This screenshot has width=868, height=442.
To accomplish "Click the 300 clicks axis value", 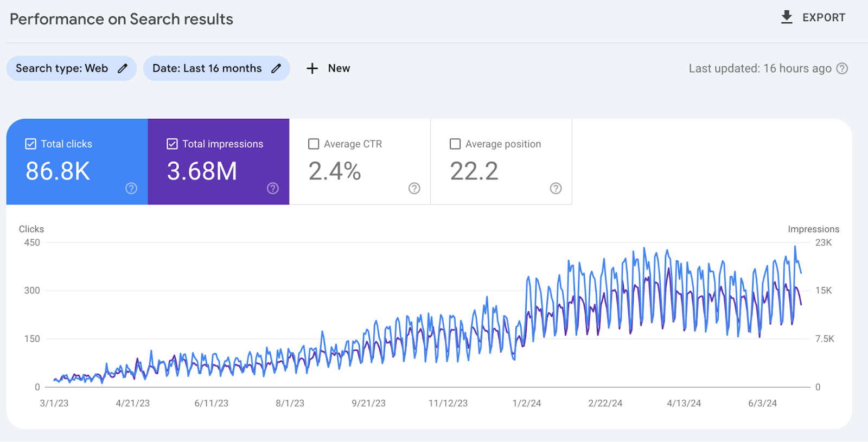I will (32, 290).
